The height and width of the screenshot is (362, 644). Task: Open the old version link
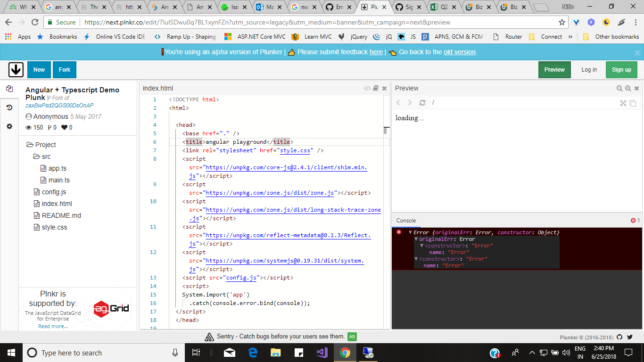click(460, 52)
